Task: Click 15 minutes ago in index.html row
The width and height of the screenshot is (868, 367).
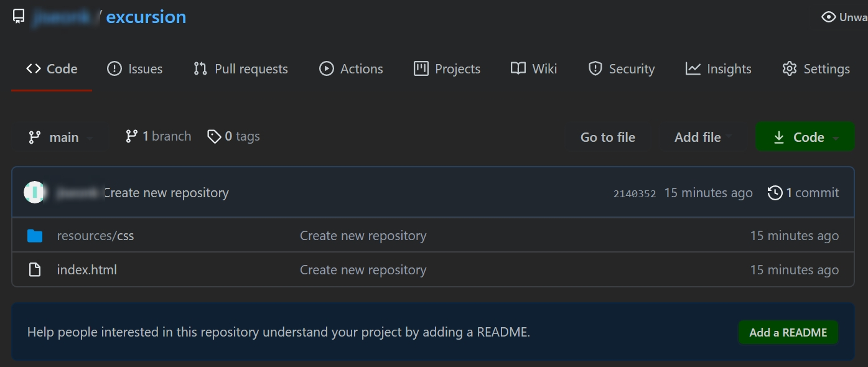Action: click(x=795, y=270)
